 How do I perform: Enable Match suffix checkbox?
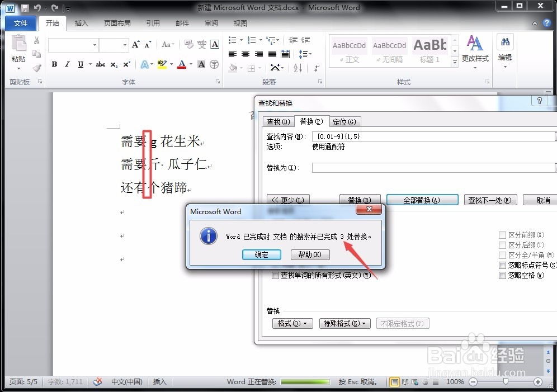coord(502,245)
